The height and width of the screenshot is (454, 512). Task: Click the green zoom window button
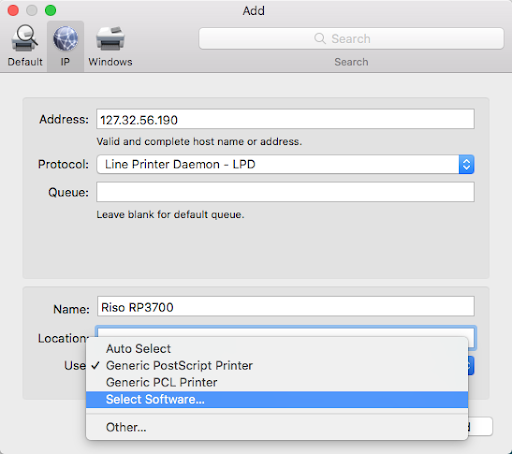tap(51, 10)
